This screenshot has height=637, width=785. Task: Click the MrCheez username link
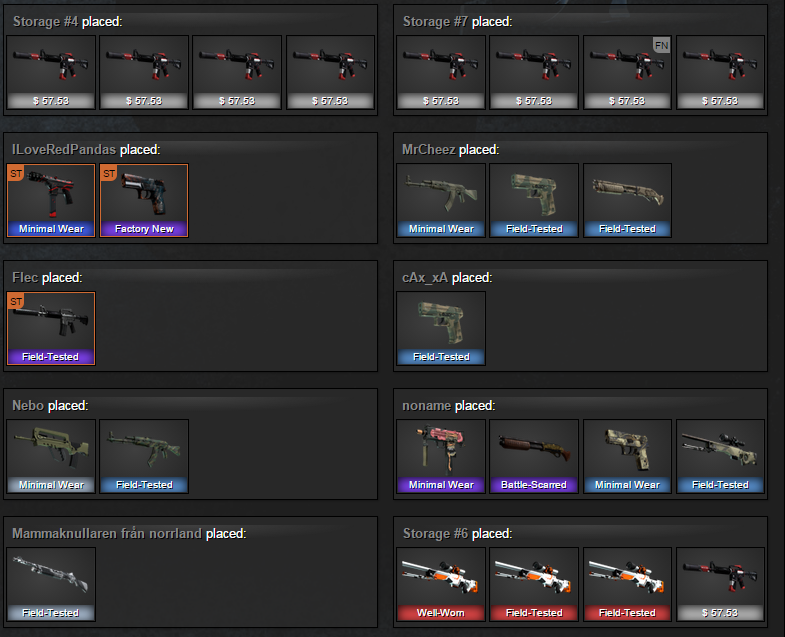(x=429, y=149)
